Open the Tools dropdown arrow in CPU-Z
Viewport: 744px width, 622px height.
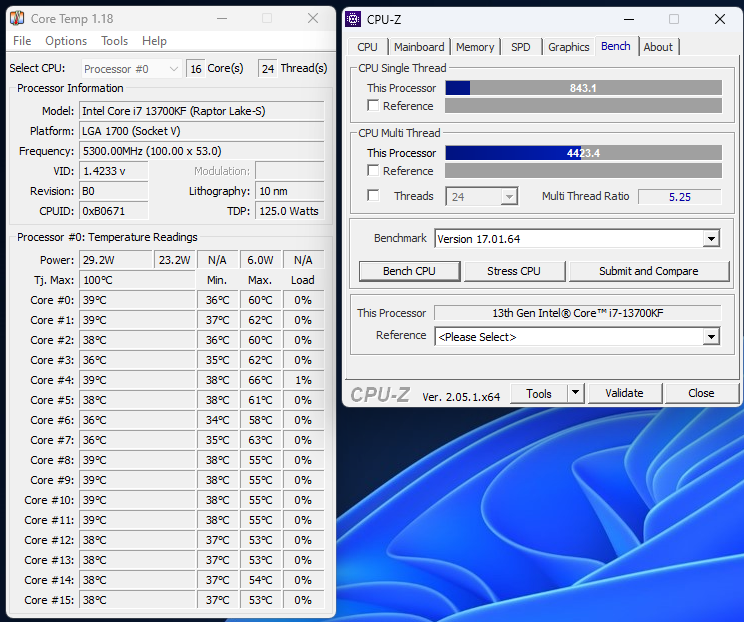point(576,393)
